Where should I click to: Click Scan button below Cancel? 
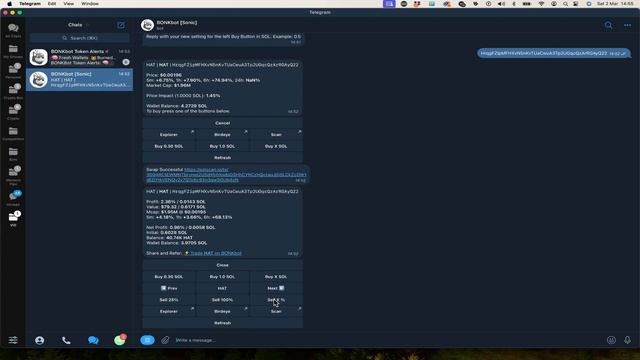[276, 134]
